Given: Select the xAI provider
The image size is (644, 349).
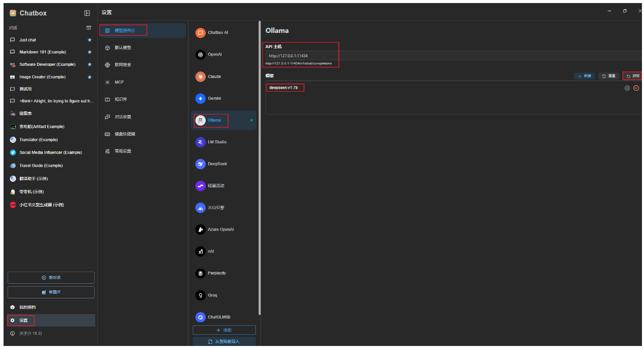Looking at the screenshot, I should click(x=223, y=251).
